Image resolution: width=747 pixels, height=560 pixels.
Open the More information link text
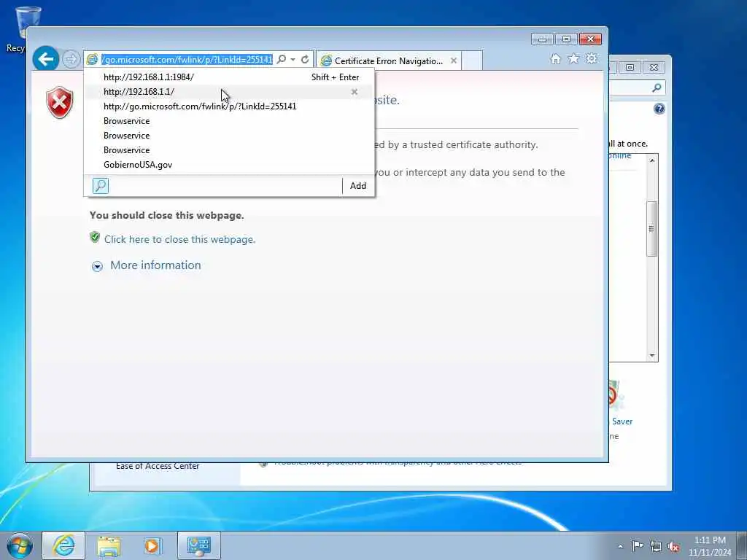(155, 265)
